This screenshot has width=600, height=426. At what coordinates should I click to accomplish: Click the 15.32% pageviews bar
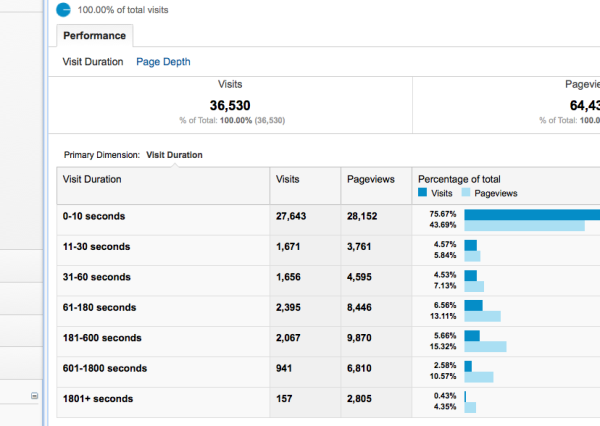485,346
